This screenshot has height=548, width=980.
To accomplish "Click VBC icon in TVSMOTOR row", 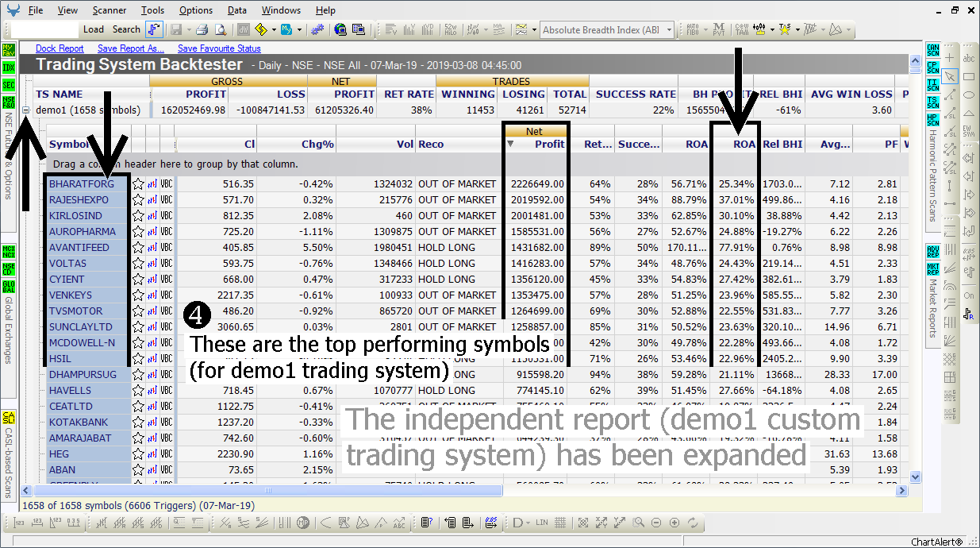I will point(167,311).
